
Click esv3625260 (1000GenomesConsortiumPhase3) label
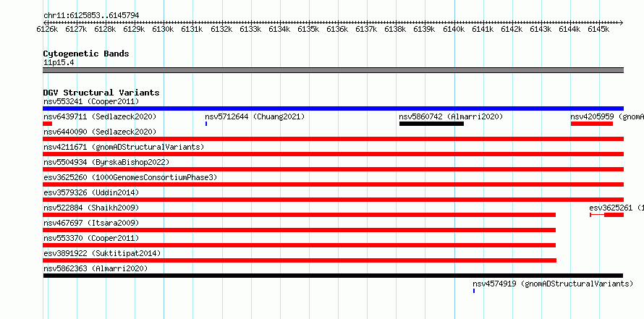tap(130, 177)
